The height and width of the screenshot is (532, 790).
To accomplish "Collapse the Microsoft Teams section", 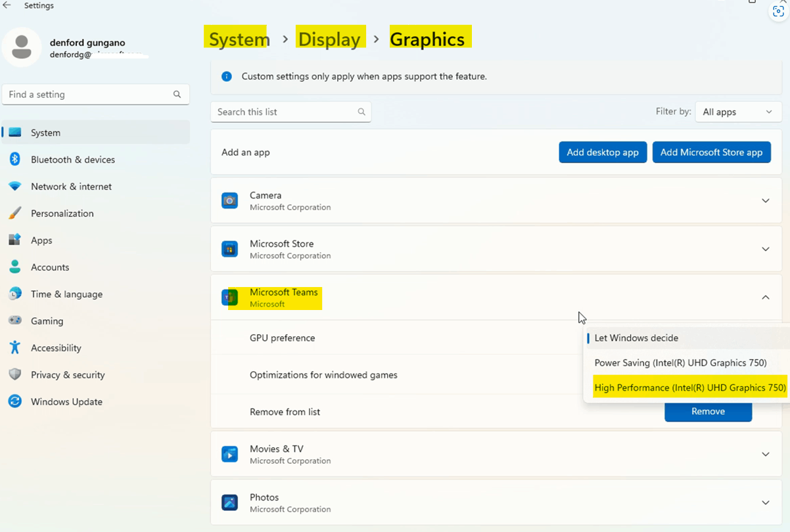I will (765, 297).
